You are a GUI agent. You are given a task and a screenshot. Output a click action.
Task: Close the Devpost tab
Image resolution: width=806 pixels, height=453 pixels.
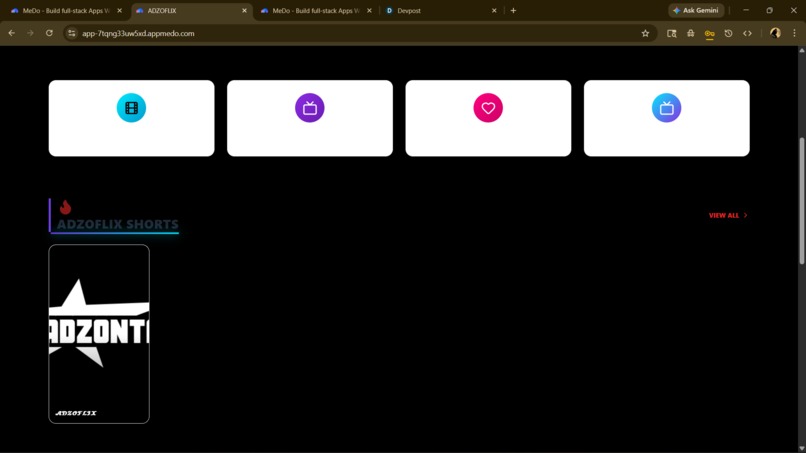pos(494,11)
